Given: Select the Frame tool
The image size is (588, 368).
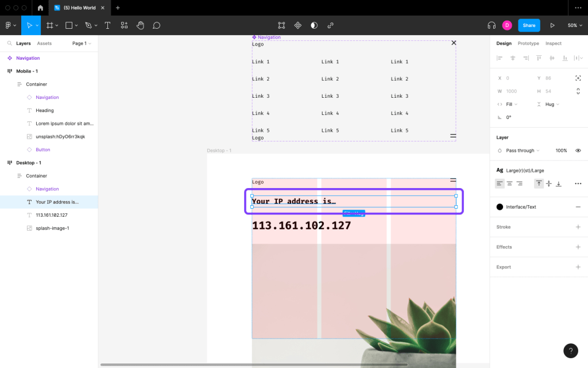Looking at the screenshot, I should pyautogui.click(x=51, y=25).
